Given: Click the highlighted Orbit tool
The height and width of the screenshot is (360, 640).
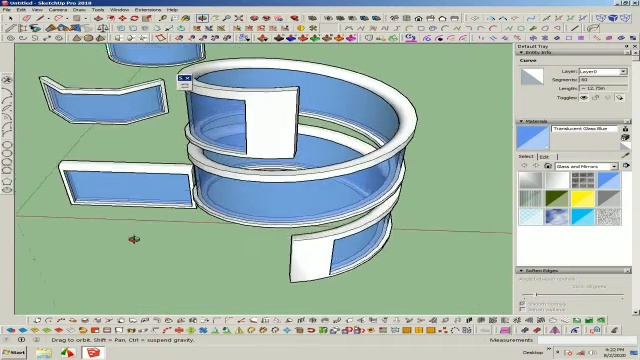Looking at the screenshot, I should 202,18.
